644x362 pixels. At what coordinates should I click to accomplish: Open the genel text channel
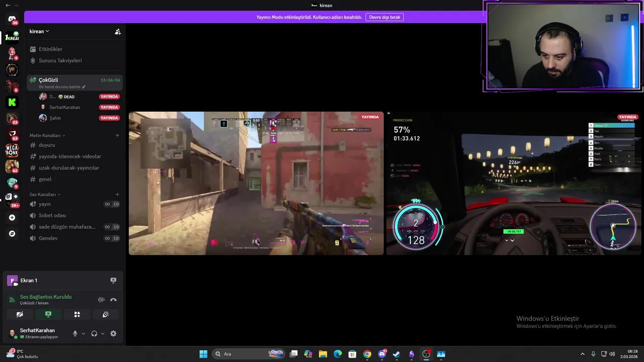click(74, 179)
